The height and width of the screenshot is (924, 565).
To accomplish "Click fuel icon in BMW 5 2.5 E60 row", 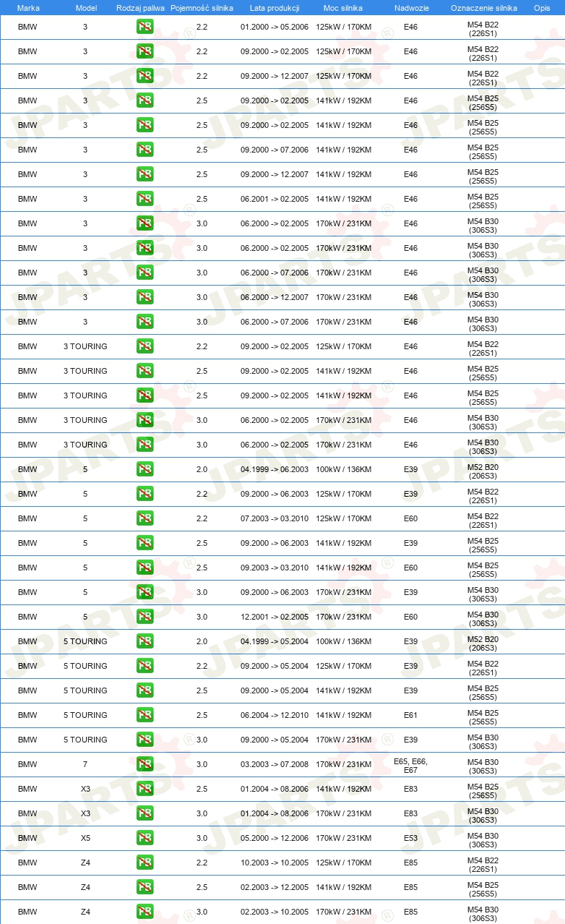I will (145, 568).
